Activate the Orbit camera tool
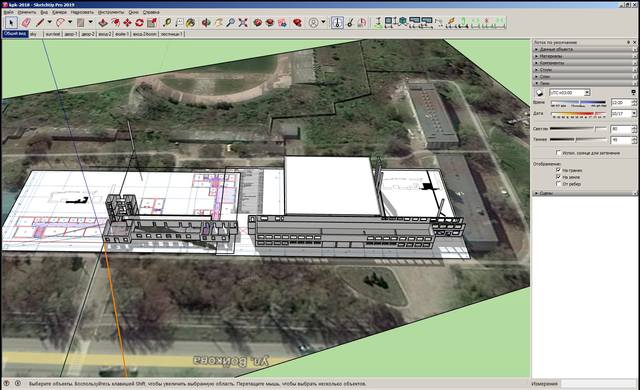The image size is (640, 390). click(x=206, y=22)
